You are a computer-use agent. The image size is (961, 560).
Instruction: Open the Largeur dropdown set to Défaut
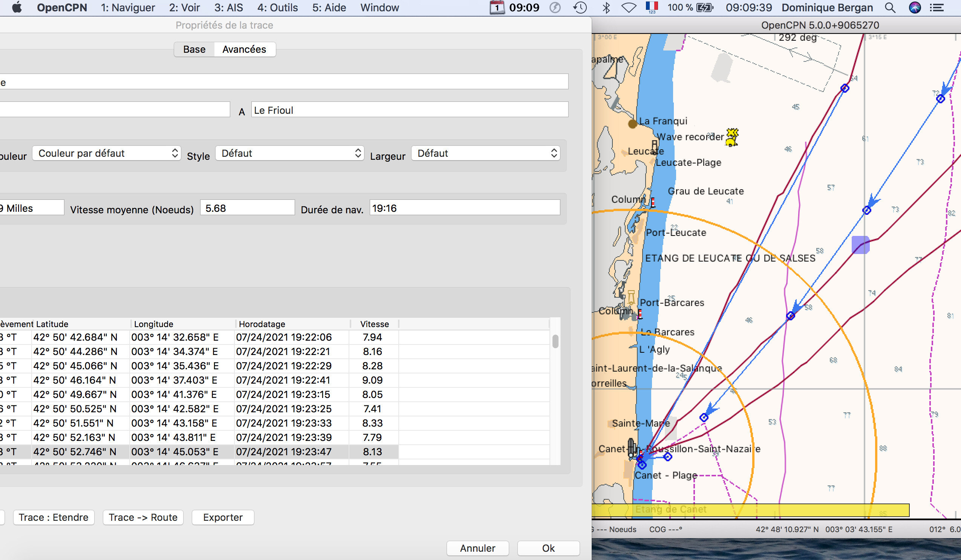(x=485, y=153)
